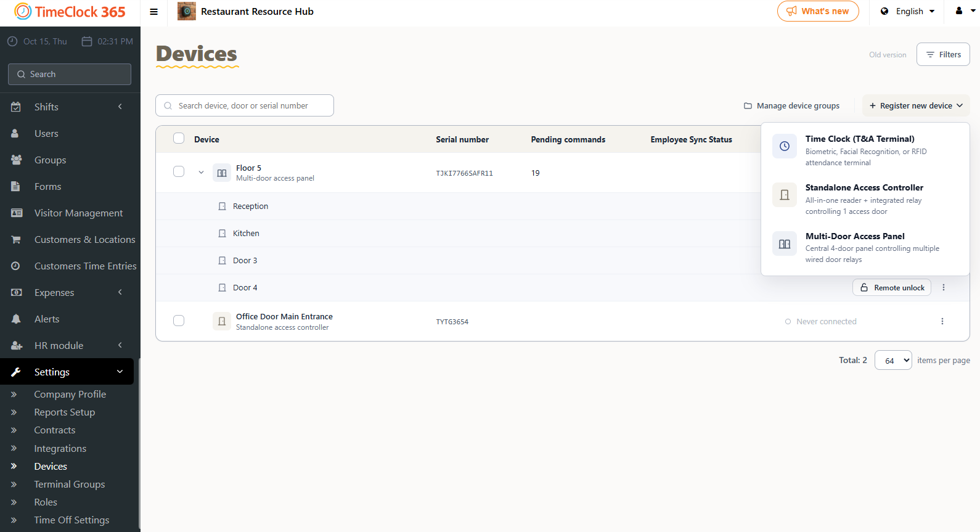Click the Floor 5 multi-door panel icon

[222, 173]
